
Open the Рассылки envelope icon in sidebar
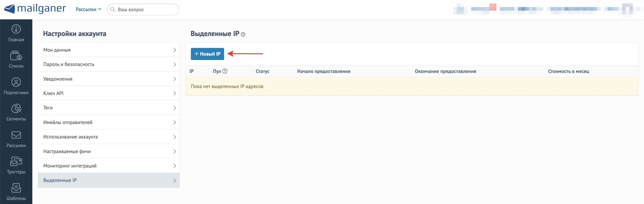click(x=16, y=135)
